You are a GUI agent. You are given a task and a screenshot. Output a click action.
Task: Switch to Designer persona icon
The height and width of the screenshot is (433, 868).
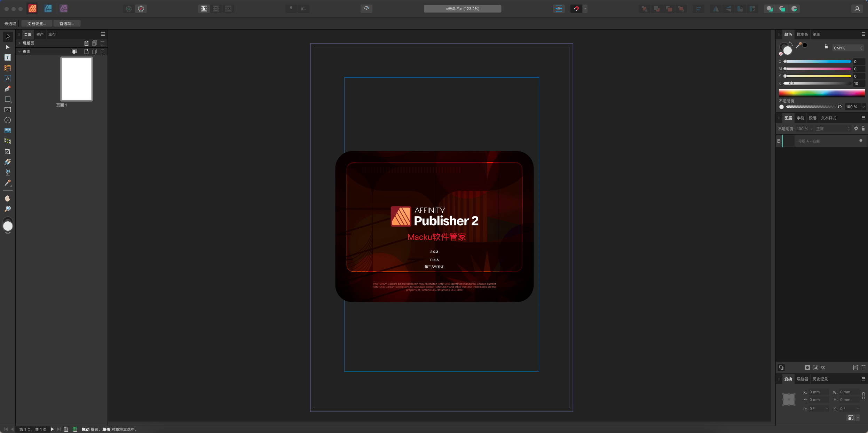pos(48,8)
